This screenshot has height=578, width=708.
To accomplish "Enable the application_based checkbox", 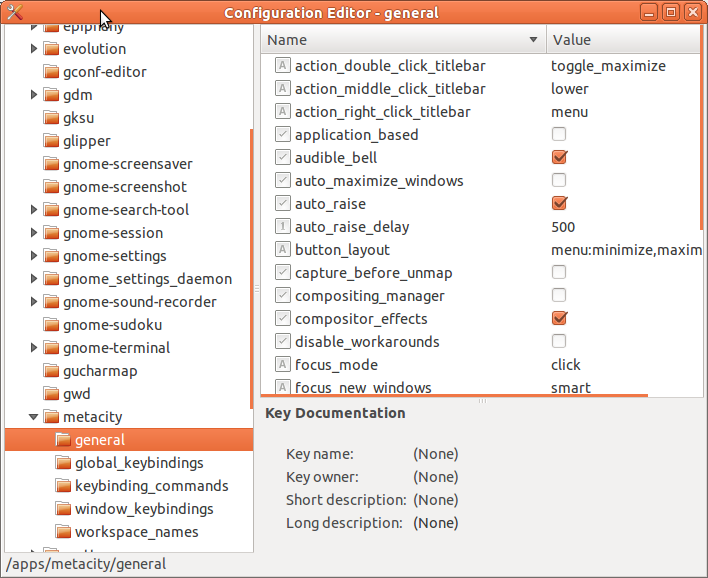I will pos(559,135).
